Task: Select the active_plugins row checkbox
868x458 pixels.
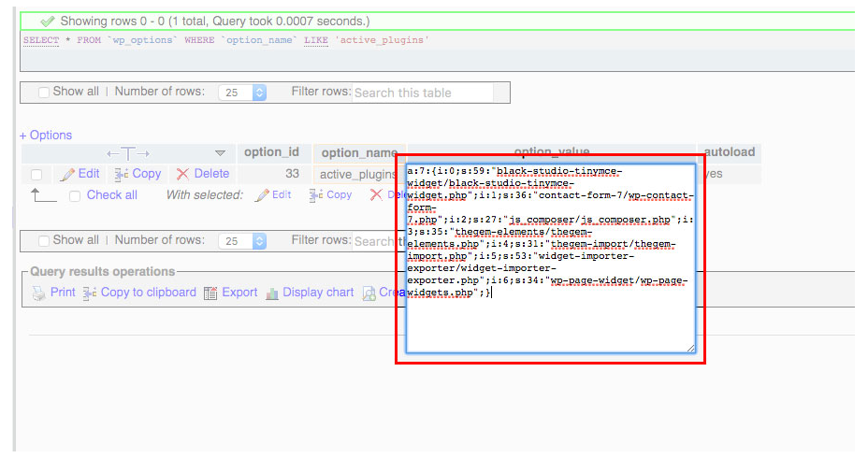Action: point(36,175)
